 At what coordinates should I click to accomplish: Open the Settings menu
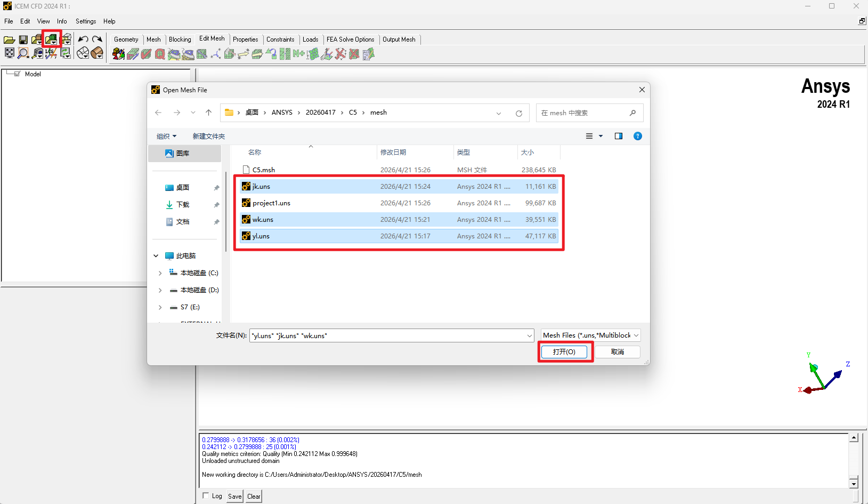point(86,21)
